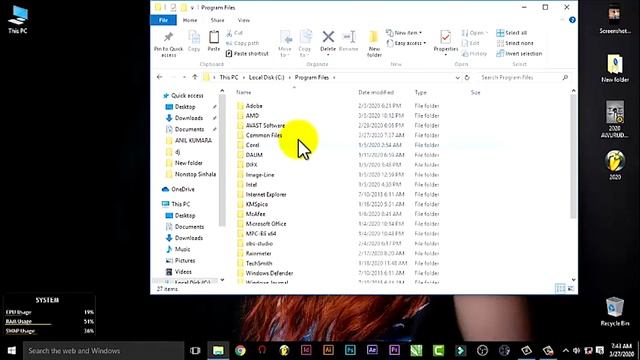This screenshot has height=360, width=640.
Task: Click History in the Open group
Action: point(474,53)
